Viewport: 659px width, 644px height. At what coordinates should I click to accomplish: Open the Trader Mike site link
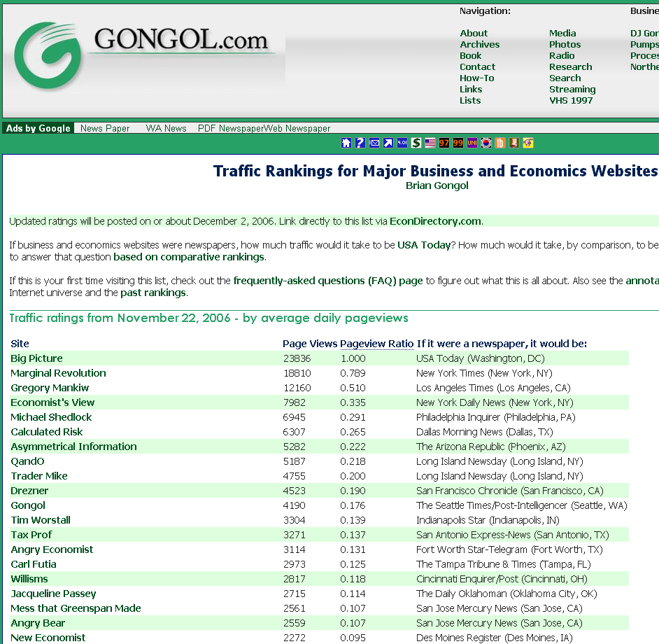(x=39, y=476)
